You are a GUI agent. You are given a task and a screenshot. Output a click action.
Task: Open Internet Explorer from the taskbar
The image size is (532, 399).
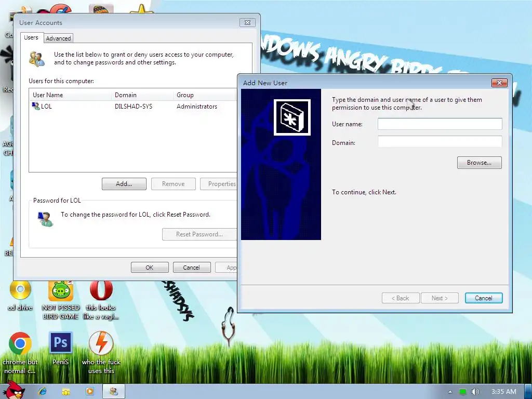[43, 392]
